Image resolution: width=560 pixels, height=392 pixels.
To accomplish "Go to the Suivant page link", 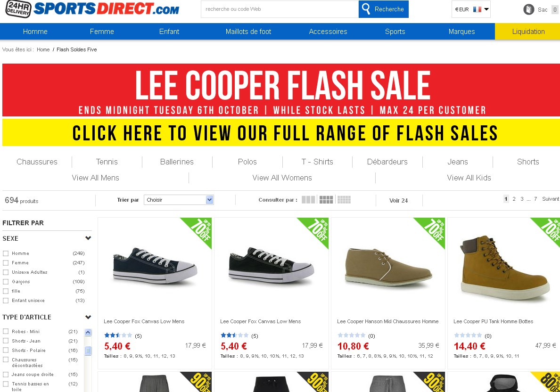I will [x=551, y=199].
